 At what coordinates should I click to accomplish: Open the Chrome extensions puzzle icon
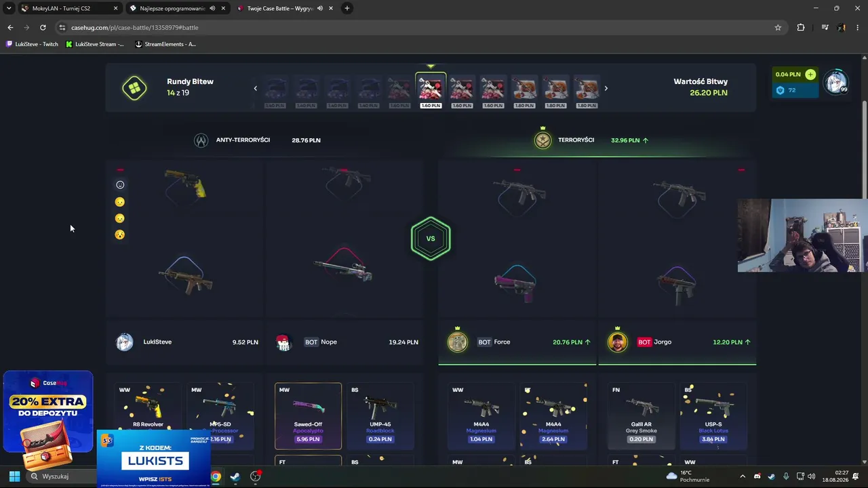801,28
